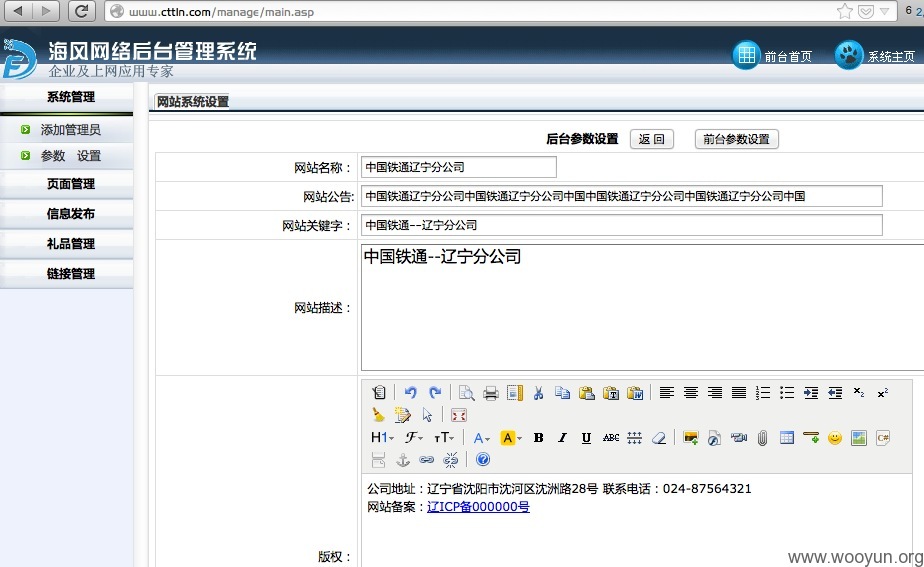Viewport: 924px width, 567px height.
Task: Open 前台首页 link in header
Action: coord(773,56)
